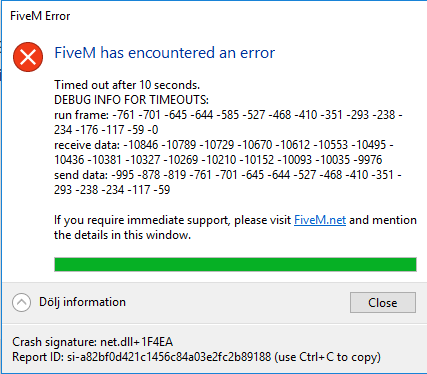
Task: Click the red error X icon
Action: (28, 57)
